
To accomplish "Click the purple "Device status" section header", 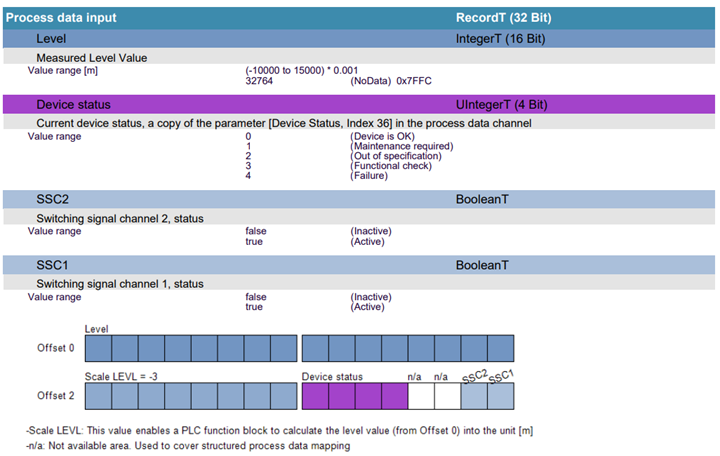I will [x=73, y=104].
